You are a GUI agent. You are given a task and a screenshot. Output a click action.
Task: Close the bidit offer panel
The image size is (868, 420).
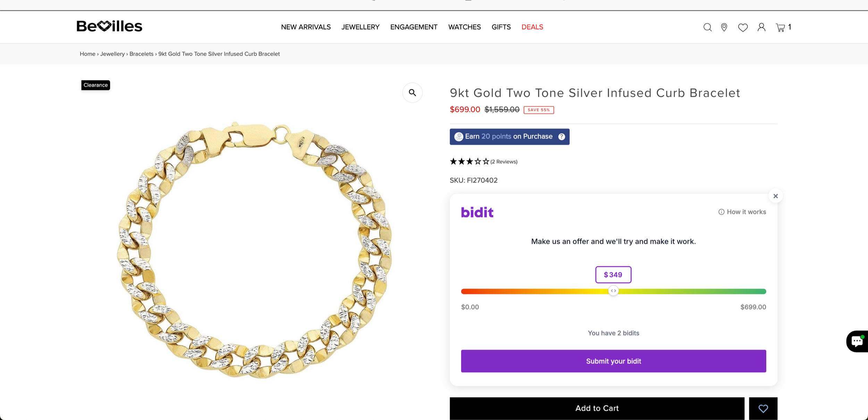[x=775, y=196]
